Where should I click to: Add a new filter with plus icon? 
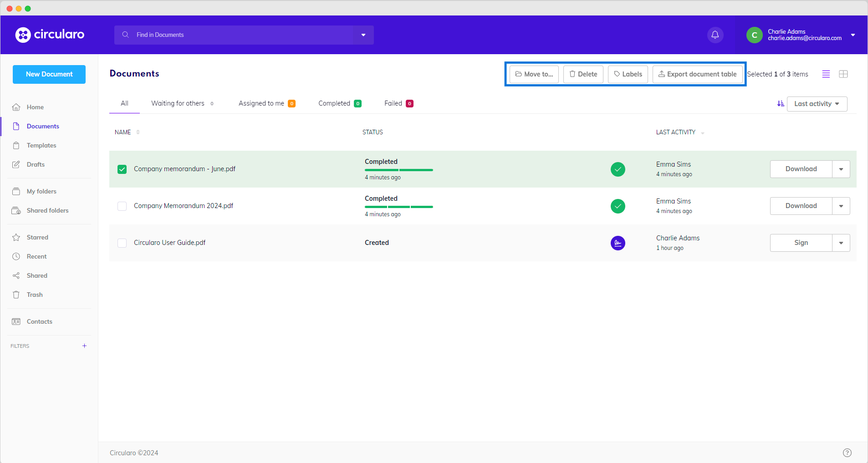(84, 346)
